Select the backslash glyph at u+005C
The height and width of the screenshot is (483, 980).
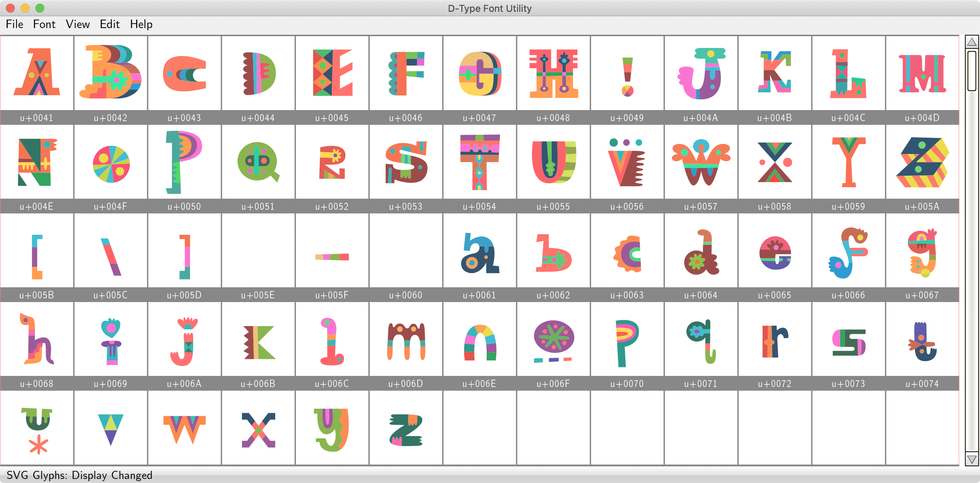click(111, 257)
